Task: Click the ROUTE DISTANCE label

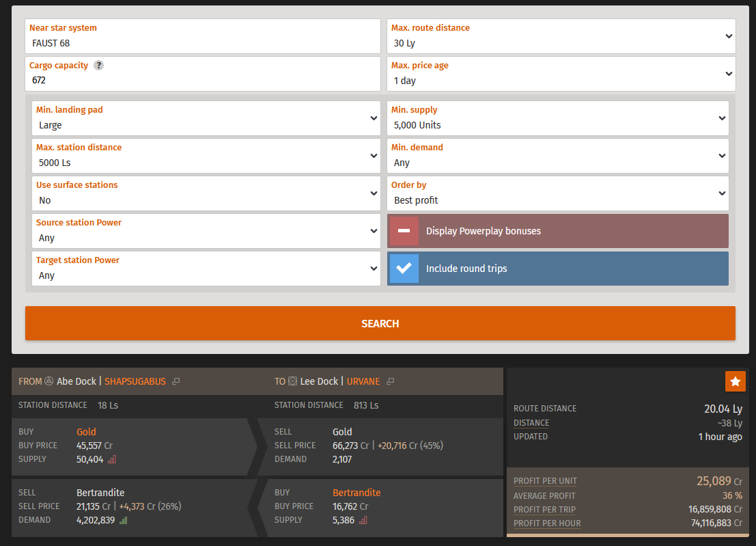Action: 545,409
